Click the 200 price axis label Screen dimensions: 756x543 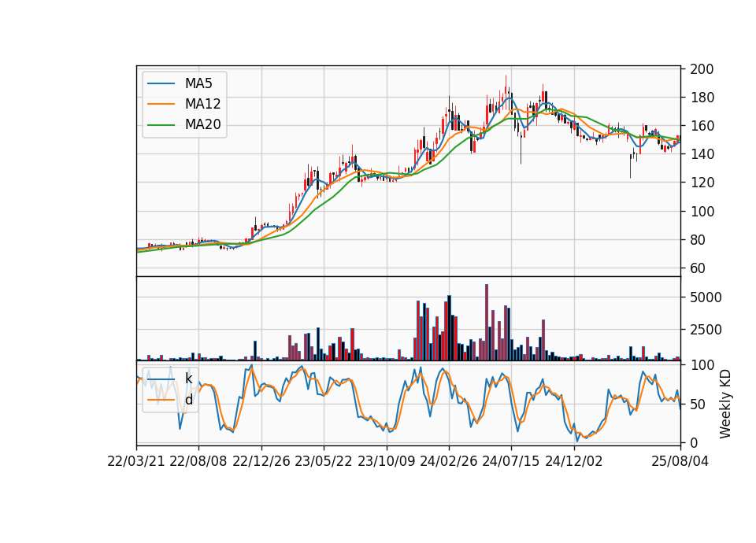[702, 69]
